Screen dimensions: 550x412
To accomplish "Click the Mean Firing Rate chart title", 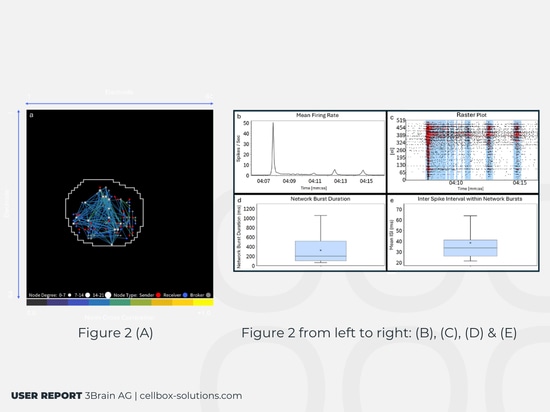I will tap(317, 115).
